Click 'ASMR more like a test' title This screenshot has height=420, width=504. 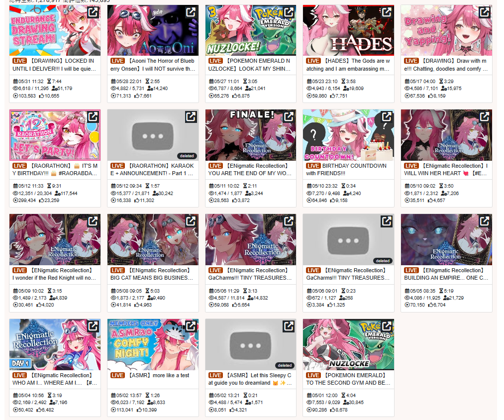coord(159,375)
